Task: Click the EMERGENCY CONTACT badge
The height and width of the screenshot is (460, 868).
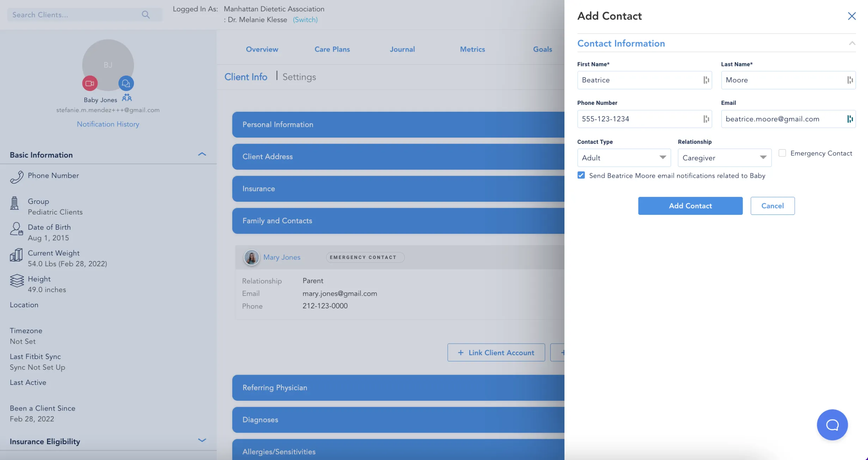Action: tap(365, 257)
